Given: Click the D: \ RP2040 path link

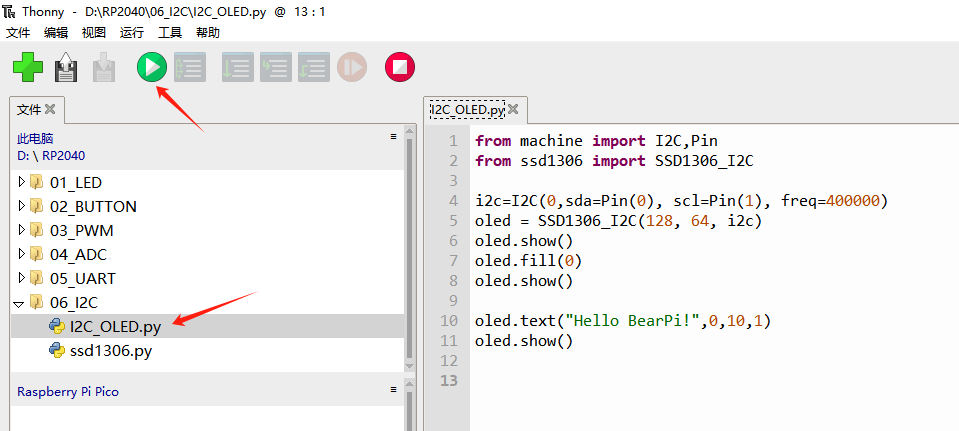Looking at the screenshot, I should [51, 156].
